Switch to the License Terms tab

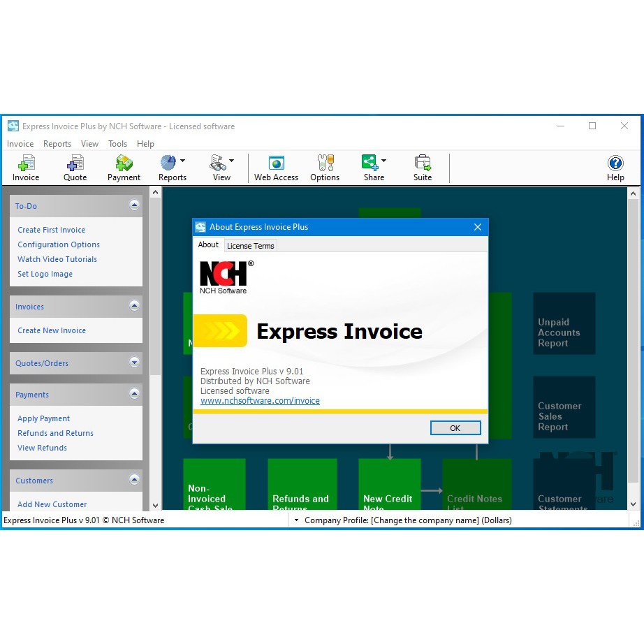(x=250, y=246)
